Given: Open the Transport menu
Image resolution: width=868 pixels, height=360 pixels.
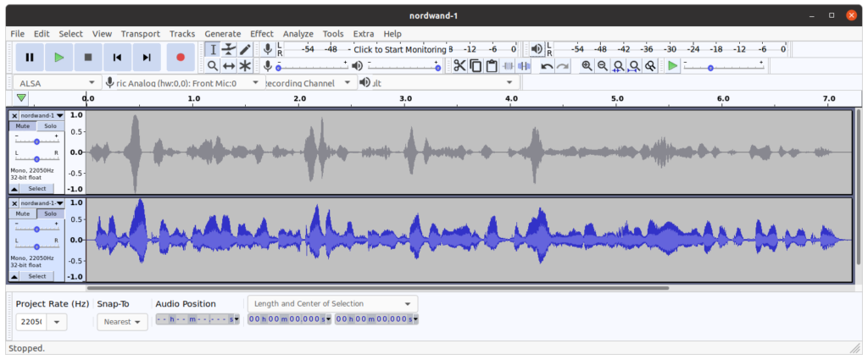Looking at the screenshot, I should pyautogui.click(x=141, y=34).
